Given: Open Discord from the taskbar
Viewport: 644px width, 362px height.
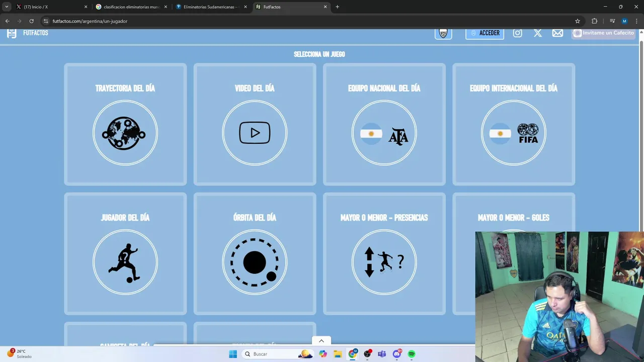Looking at the screenshot, I should pos(397,354).
